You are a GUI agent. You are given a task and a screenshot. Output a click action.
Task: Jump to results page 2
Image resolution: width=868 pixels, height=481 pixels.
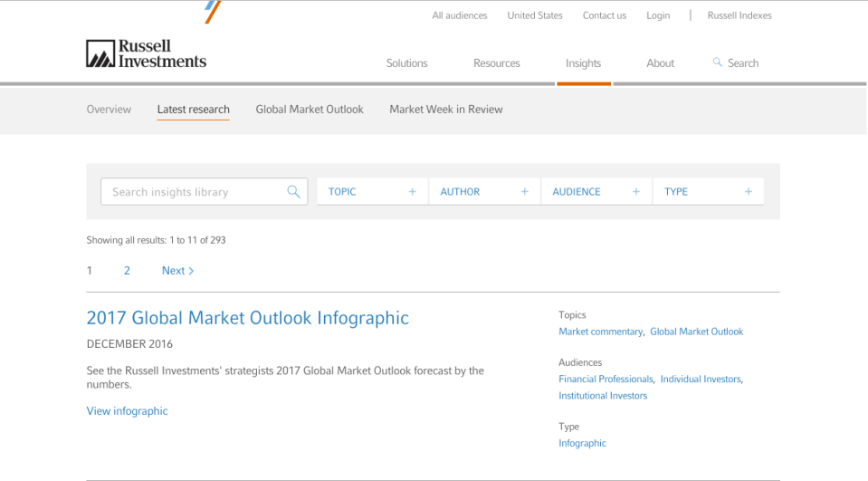click(x=127, y=271)
